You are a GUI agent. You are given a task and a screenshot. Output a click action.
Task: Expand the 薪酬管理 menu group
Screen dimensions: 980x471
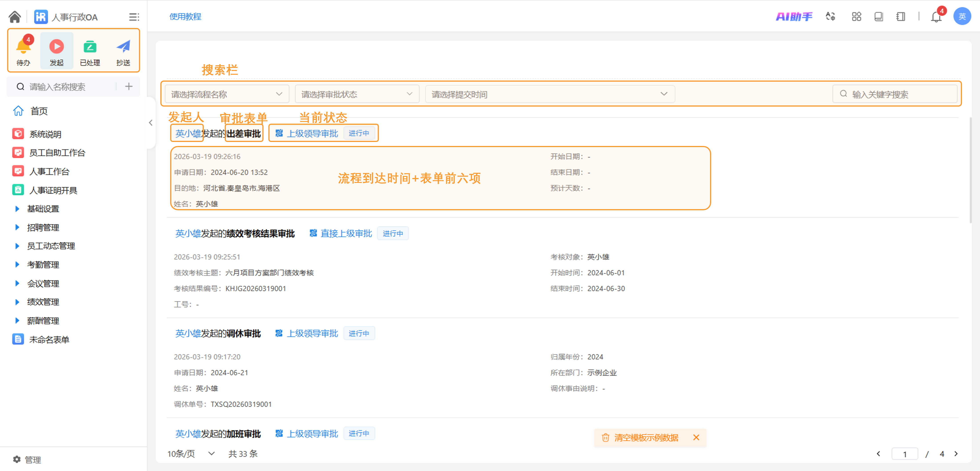tap(17, 320)
